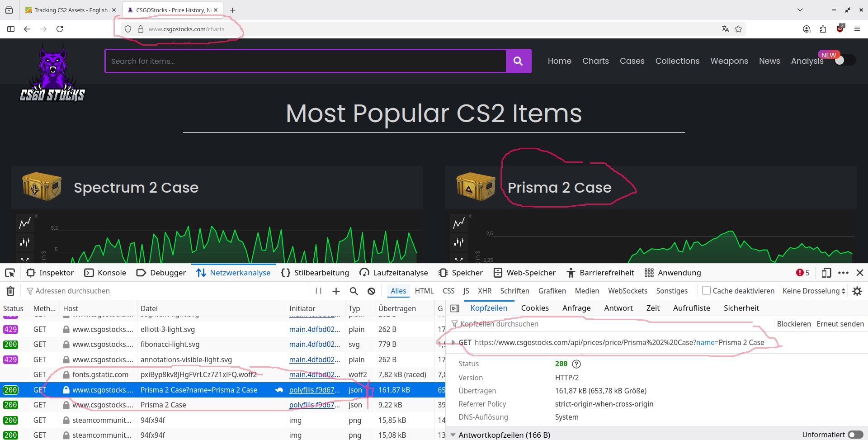
Task: Clear network log with trash icon
Action: pyautogui.click(x=10, y=291)
